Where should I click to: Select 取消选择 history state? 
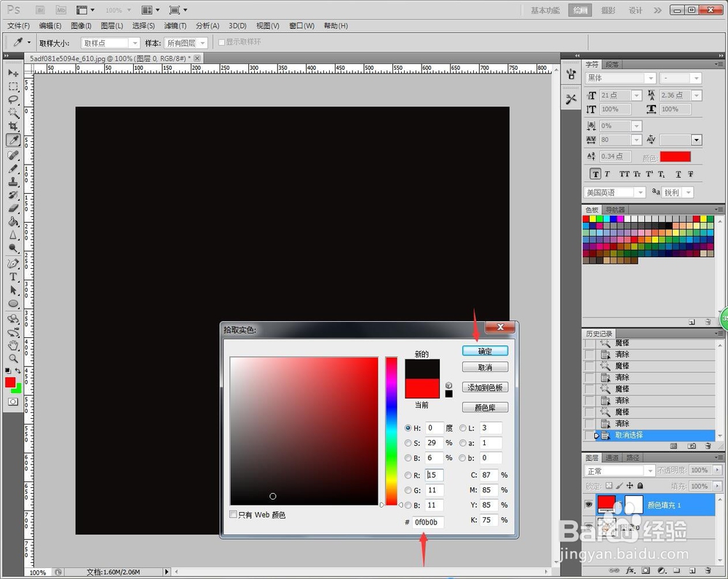coord(649,436)
